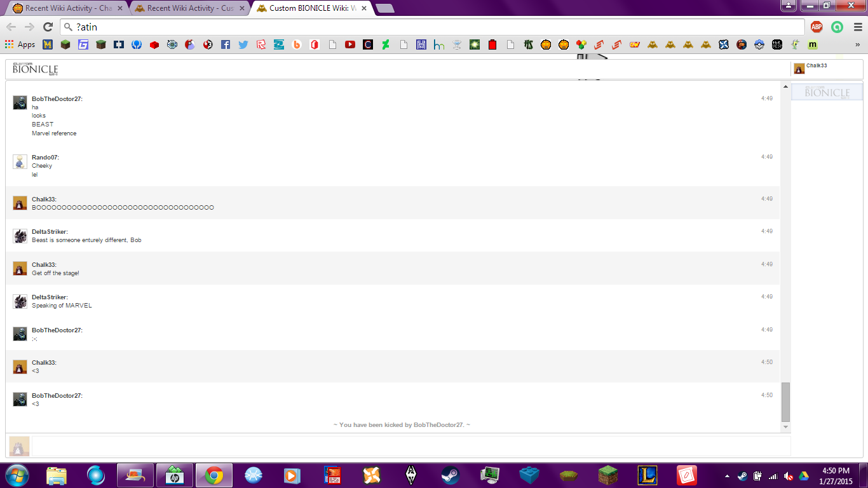Reload the current page
The height and width of the screenshot is (488, 868).
(x=48, y=27)
